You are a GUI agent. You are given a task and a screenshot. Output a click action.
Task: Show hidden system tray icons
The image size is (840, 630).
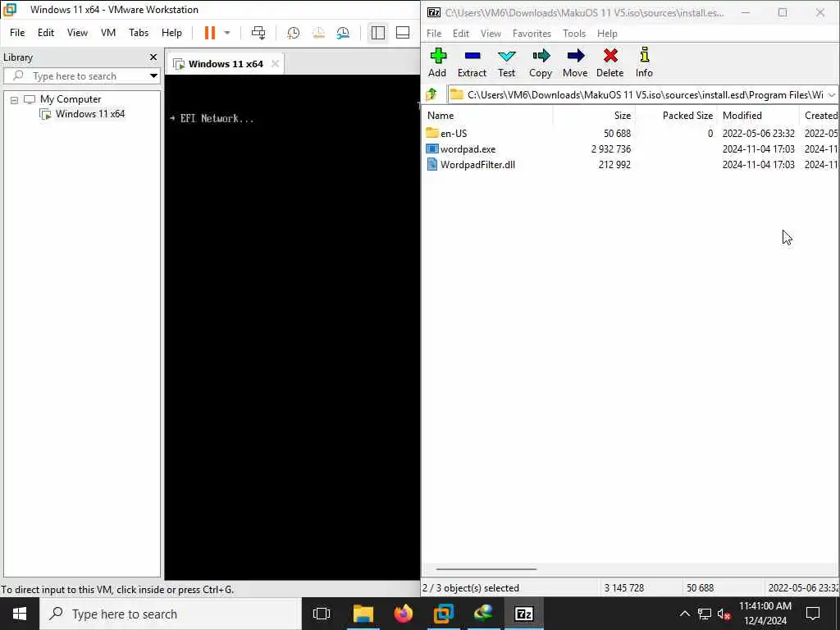685,614
